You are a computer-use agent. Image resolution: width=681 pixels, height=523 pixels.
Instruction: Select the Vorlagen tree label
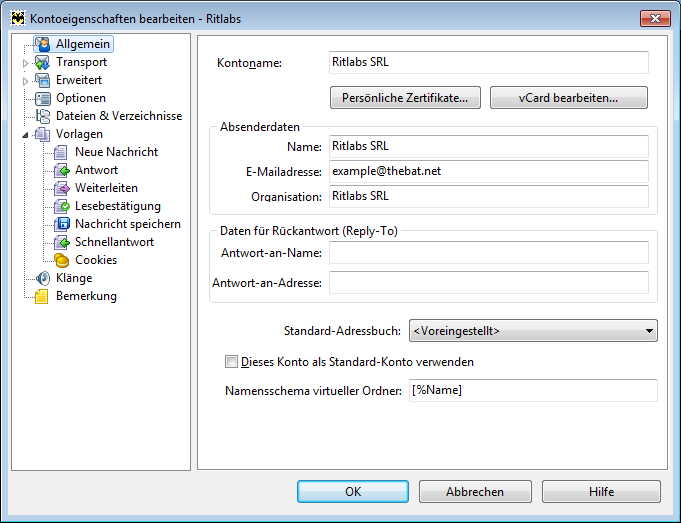79,134
